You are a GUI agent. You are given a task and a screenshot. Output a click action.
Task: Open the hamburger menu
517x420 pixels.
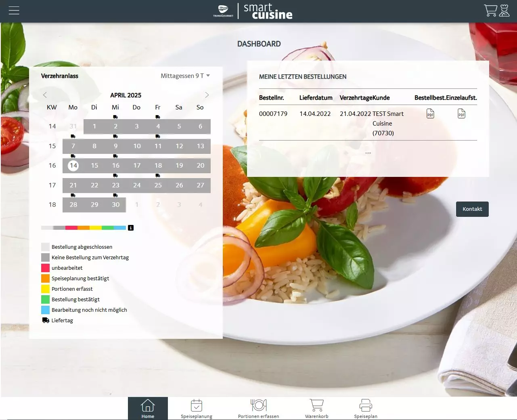[x=14, y=10]
